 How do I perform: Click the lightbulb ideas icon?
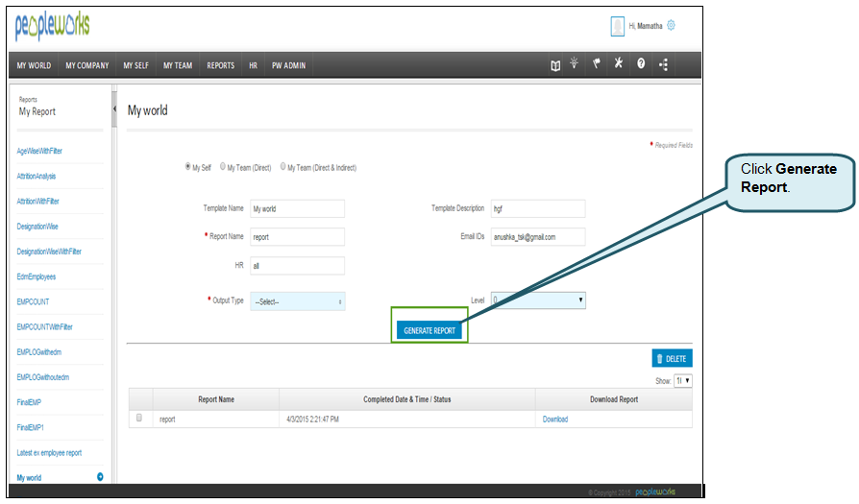click(575, 64)
